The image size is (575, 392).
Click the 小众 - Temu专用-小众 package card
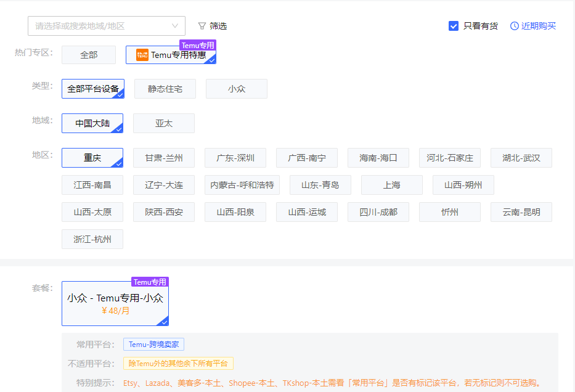click(115, 303)
